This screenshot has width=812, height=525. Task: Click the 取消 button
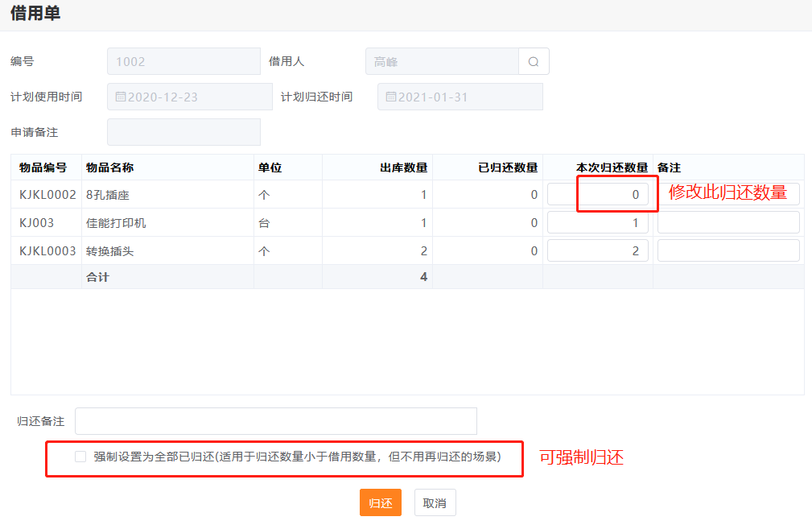click(435, 503)
